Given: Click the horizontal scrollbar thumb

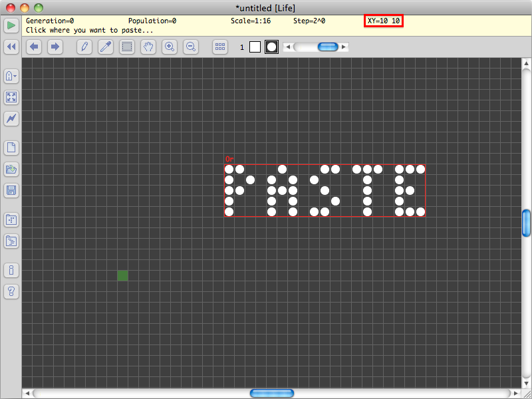Looking at the screenshot, I should (272, 393).
